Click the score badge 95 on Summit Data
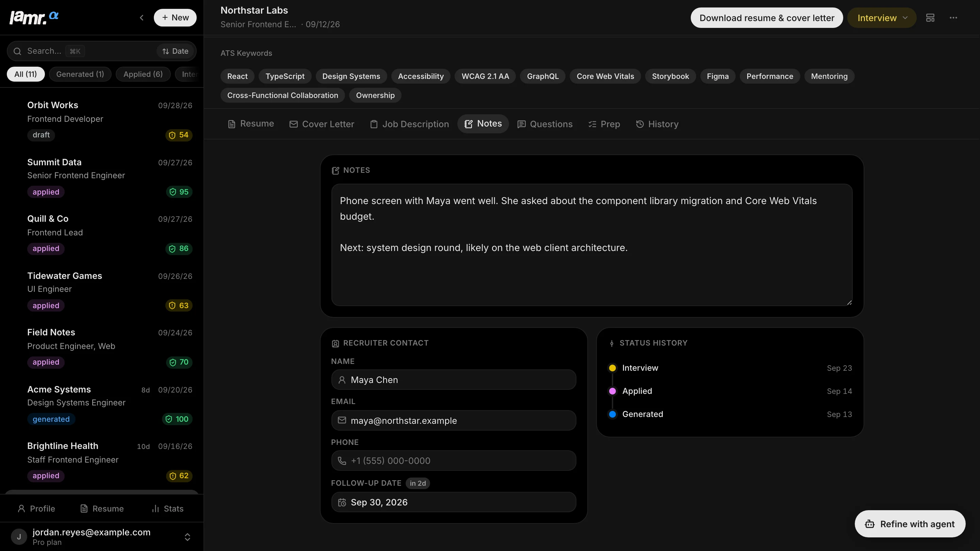Viewport: 980px width, 551px height. [179, 191]
